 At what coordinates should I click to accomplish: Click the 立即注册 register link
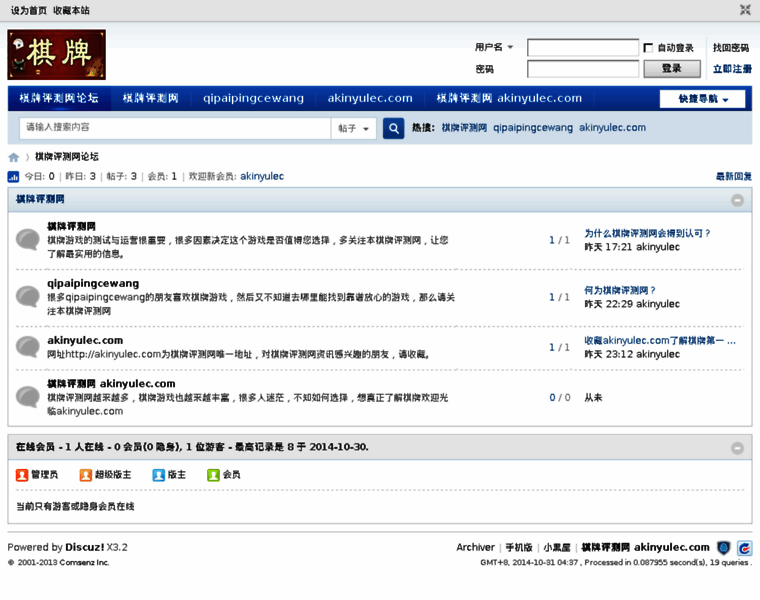pyautogui.click(x=732, y=69)
